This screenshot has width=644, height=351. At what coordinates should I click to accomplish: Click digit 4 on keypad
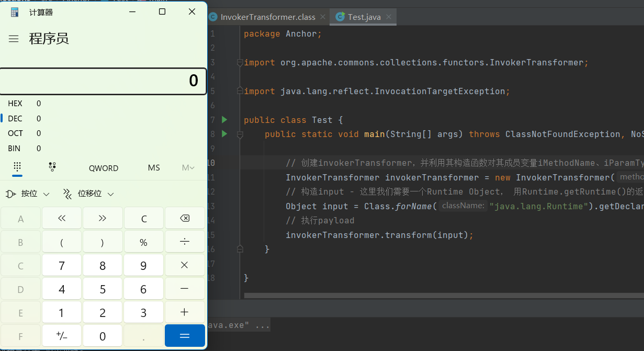(62, 289)
